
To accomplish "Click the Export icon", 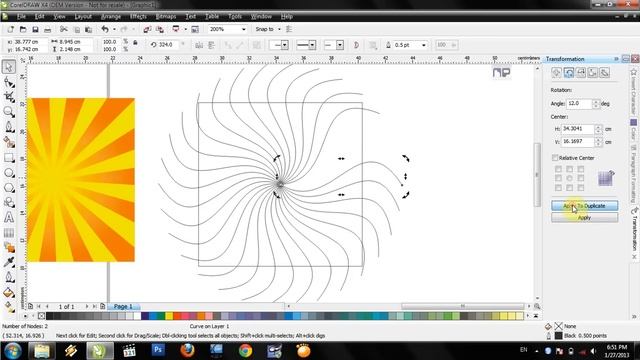I will (x=160, y=29).
